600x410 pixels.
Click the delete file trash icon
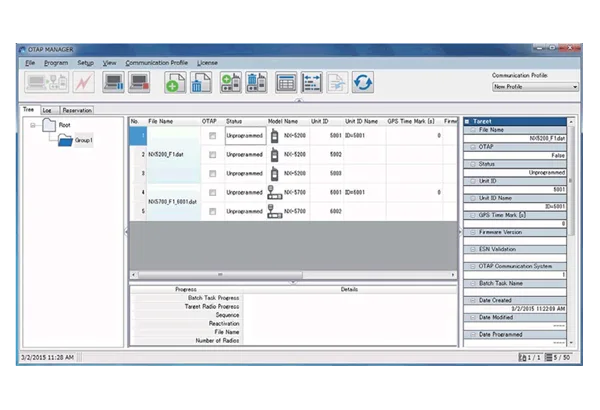[x=201, y=82]
